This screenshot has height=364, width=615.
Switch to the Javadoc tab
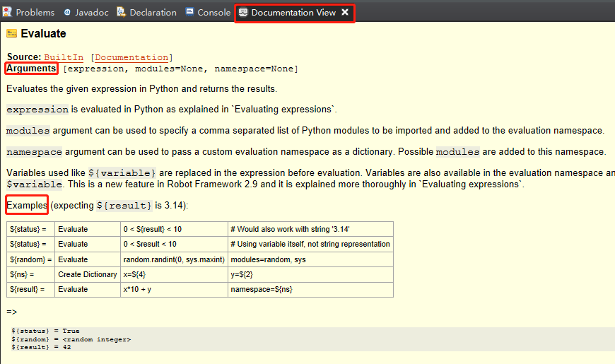(x=86, y=12)
